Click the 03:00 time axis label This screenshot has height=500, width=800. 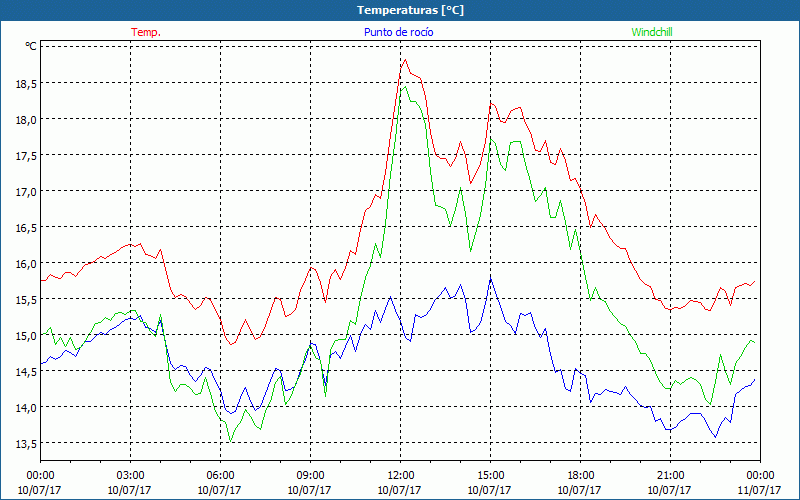pos(130,476)
